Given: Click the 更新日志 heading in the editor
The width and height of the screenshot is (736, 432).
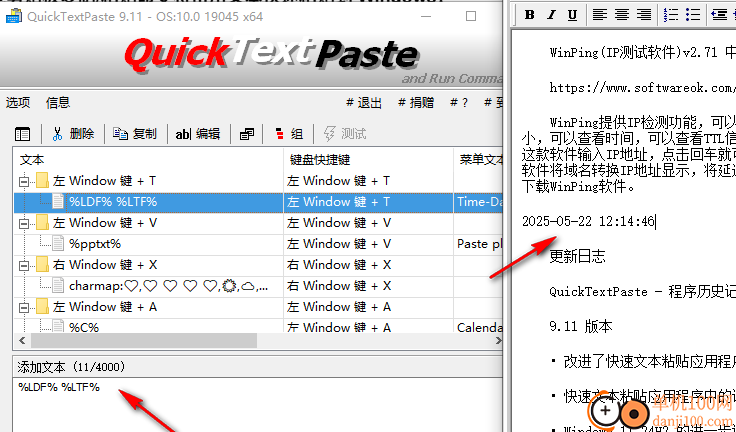Looking at the screenshot, I should tap(577, 256).
